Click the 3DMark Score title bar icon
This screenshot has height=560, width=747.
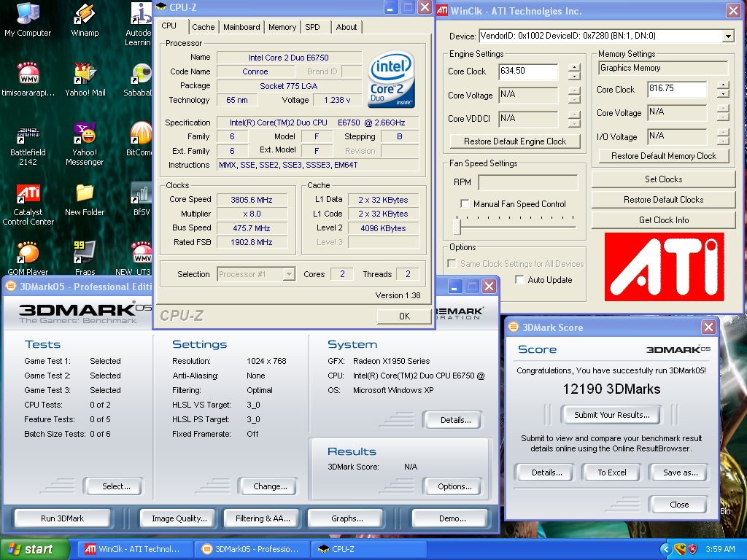[514, 327]
